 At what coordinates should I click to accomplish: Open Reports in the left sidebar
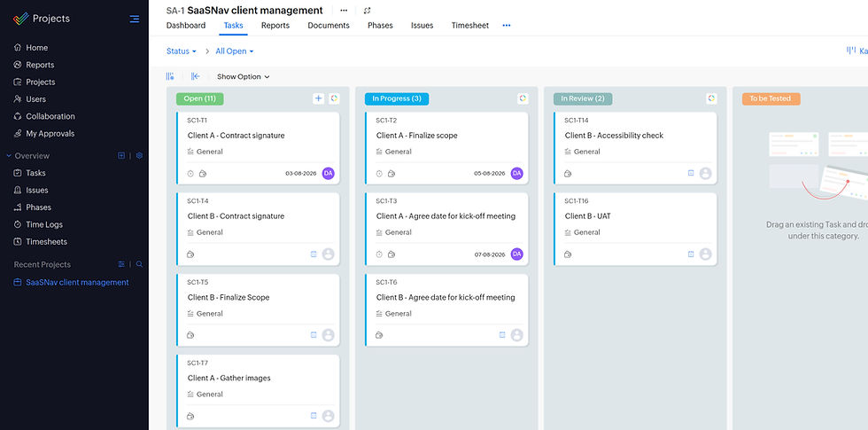40,65
